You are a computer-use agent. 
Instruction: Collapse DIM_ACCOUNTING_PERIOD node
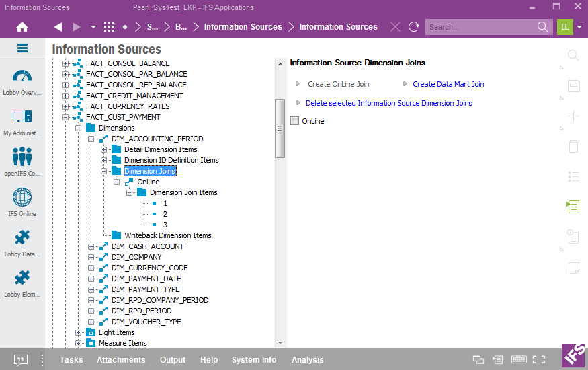tap(91, 139)
